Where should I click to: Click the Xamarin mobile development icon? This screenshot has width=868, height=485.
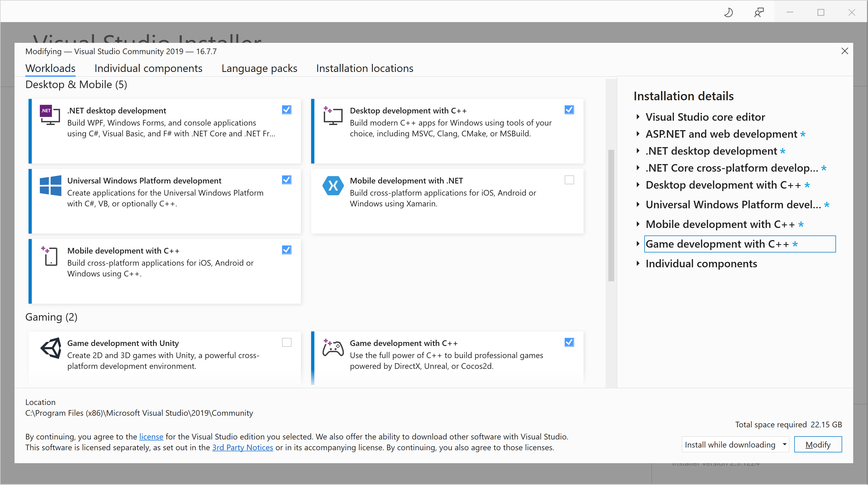click(333, 185)
